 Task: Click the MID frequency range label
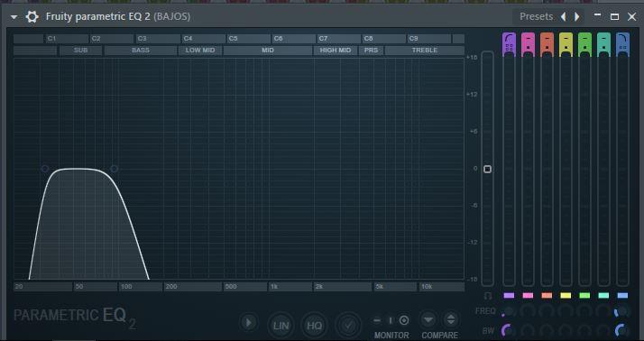click(x=268, y=51)
